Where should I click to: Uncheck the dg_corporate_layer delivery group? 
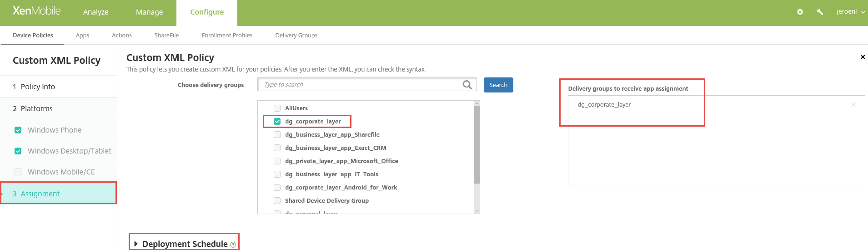(277, 122)
